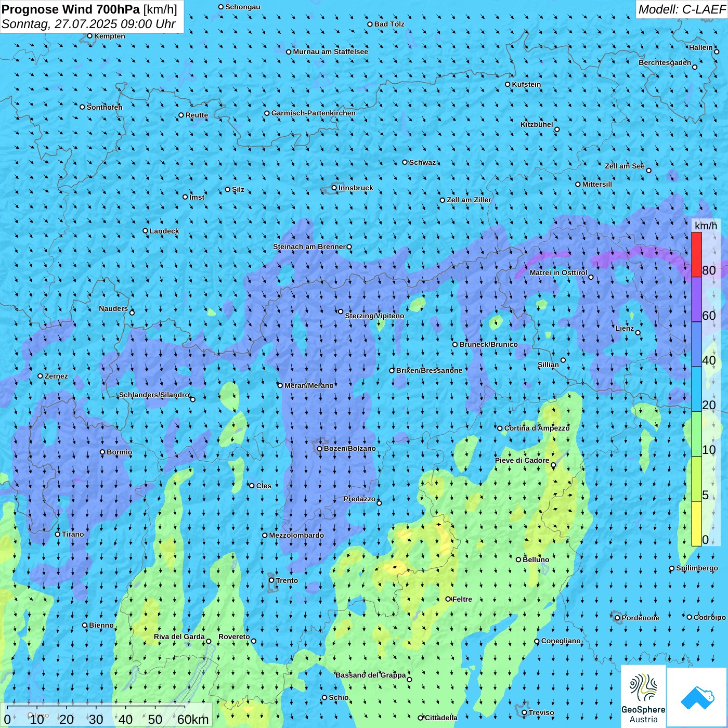Click the Kempten label

pos(110,36)
